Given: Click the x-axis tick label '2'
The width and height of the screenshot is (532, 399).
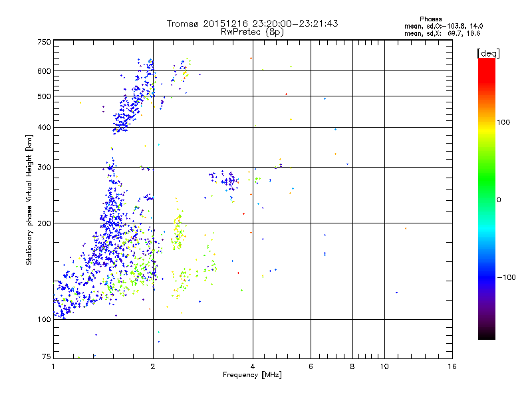Looking at the screenshot, I should tap(153, 366).
